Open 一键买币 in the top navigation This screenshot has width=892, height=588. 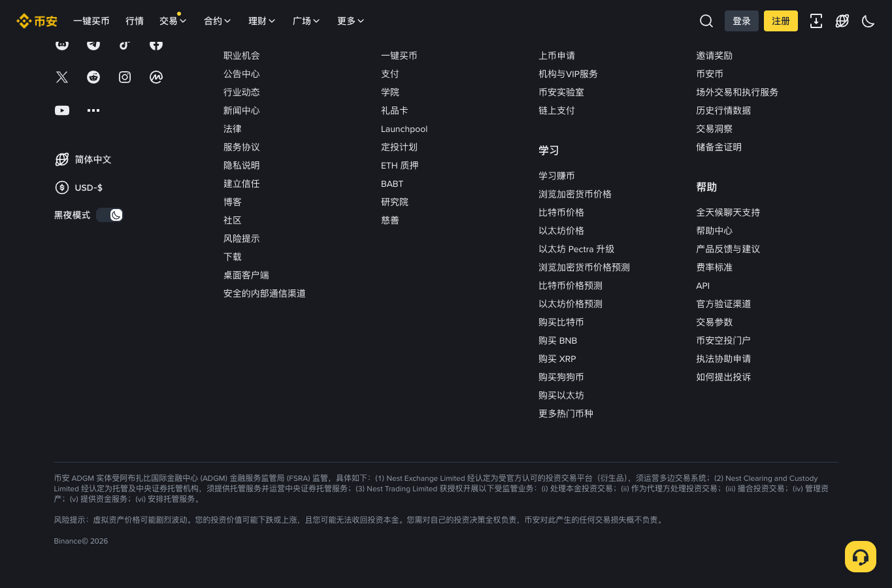click(x=91, y=21)
